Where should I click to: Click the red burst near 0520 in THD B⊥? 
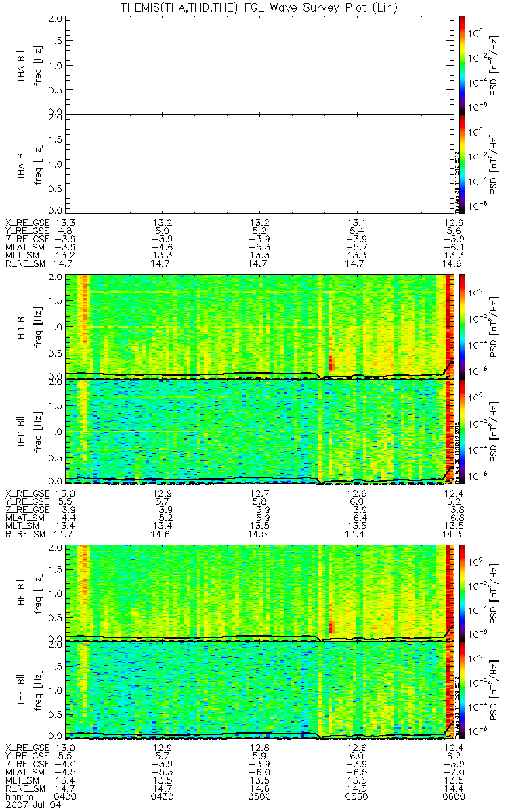(331, 361)
